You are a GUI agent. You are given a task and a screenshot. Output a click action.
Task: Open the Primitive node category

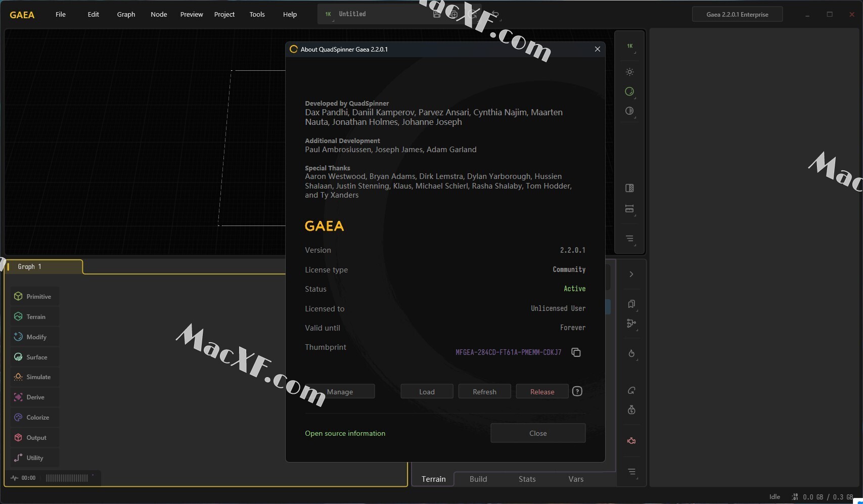coord(34,296)
